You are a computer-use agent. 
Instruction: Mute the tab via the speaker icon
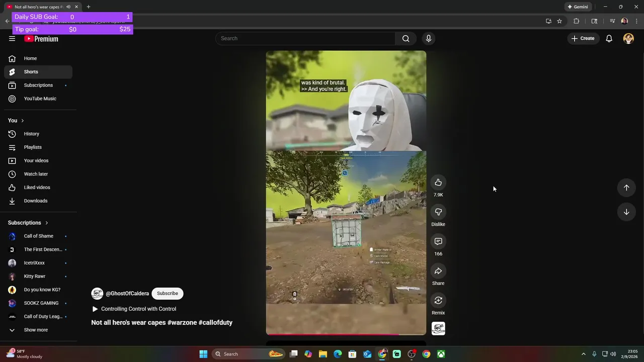(x=68, y=7)
